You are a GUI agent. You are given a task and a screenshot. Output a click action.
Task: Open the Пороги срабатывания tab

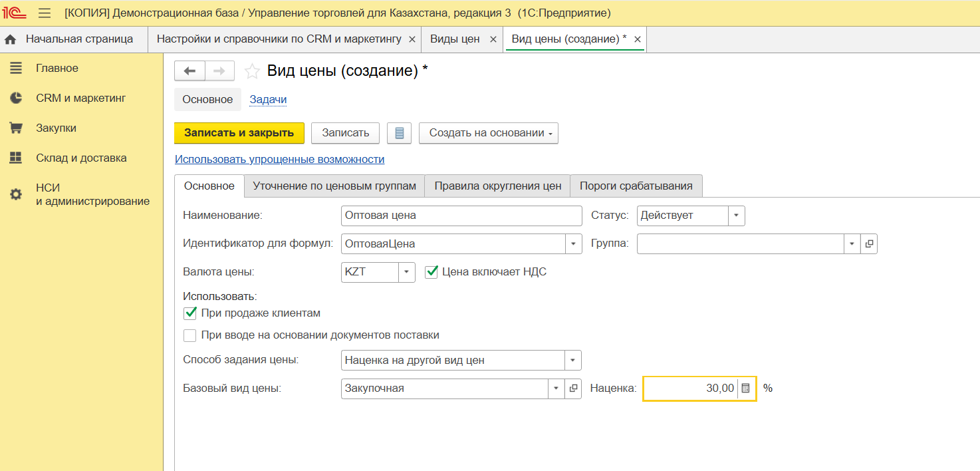tap(636, 186)
